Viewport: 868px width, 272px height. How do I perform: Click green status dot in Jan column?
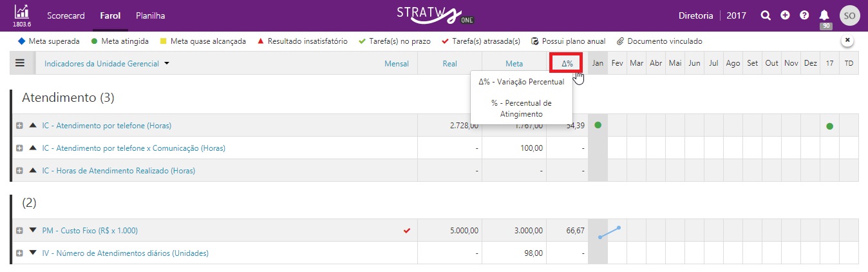click(598, 125)
